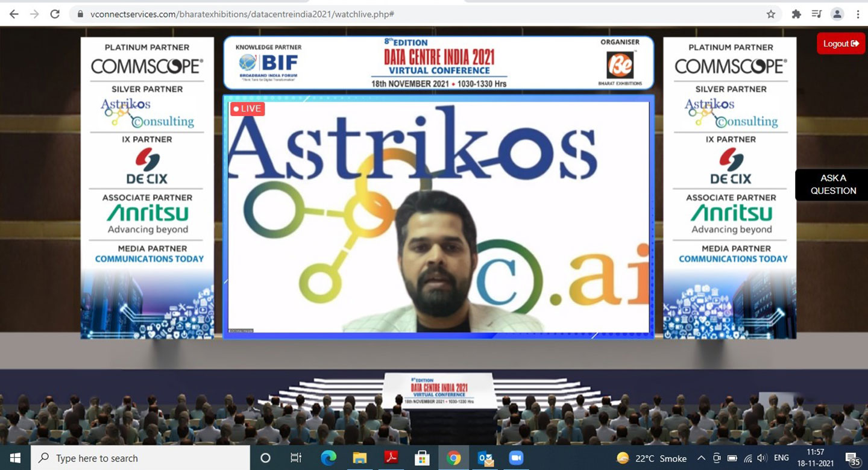868x470 pixels.
Task: Click the CommScope logo in left partner panel
Action: click(x=147, y=66)
